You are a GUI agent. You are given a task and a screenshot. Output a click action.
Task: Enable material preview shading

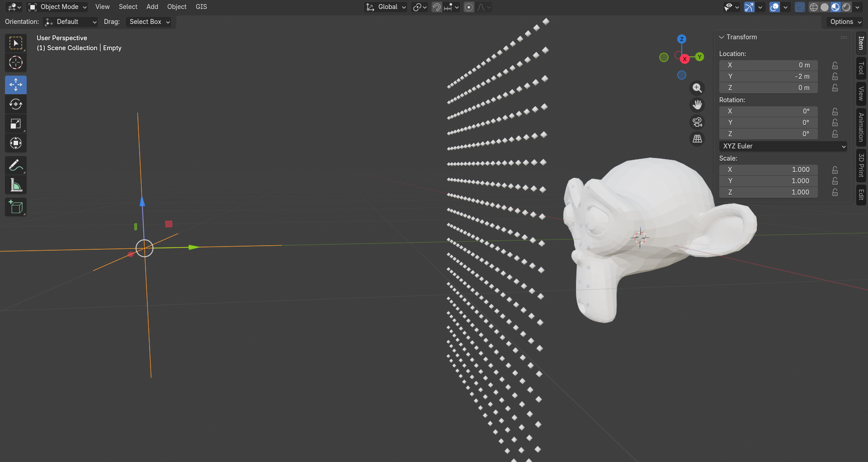click(835, 7)
